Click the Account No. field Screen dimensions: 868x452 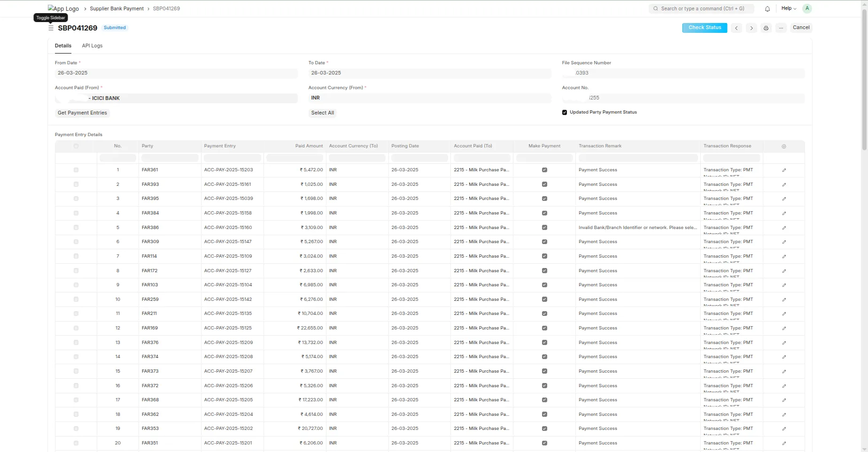[683, 98]
